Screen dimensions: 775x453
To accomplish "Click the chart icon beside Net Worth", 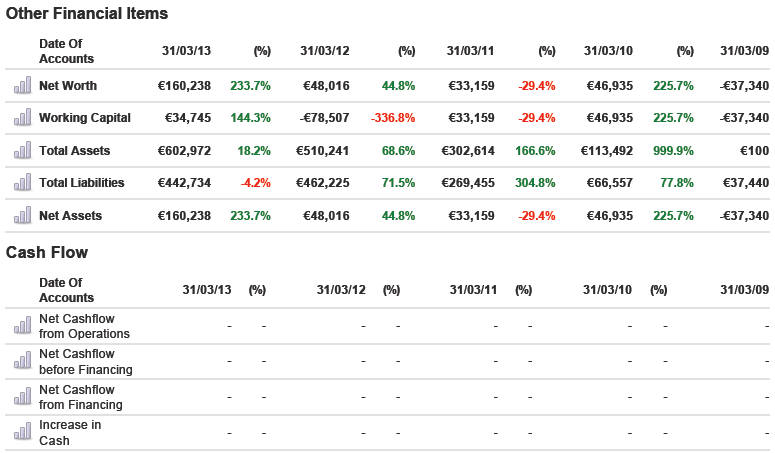I will 21,86.
